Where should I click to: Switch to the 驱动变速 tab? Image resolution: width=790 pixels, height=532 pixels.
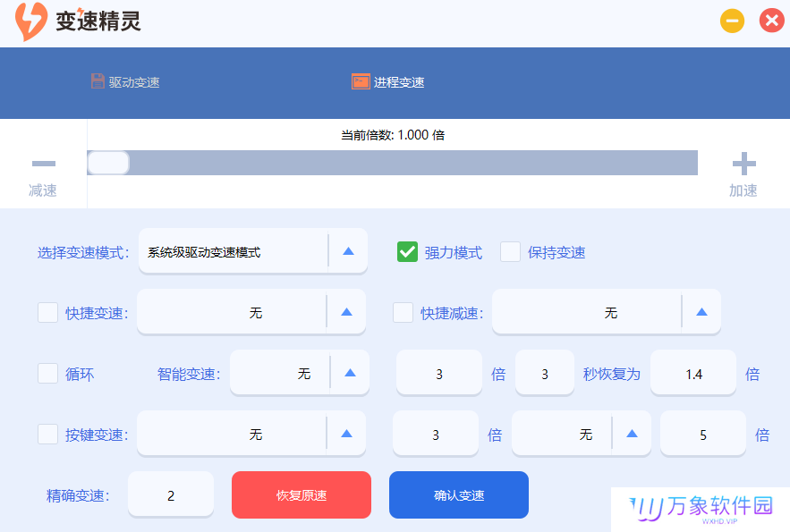125,82
